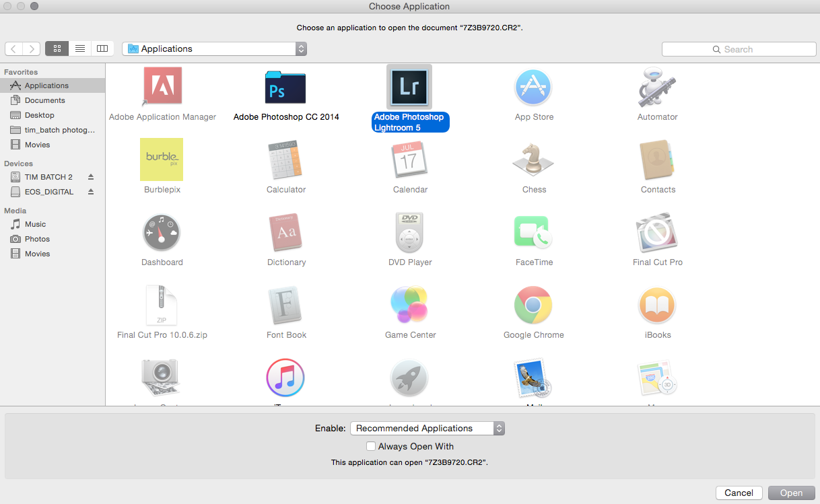
Task: Select the Final Cut Pro app
Action: coord(658,232)
